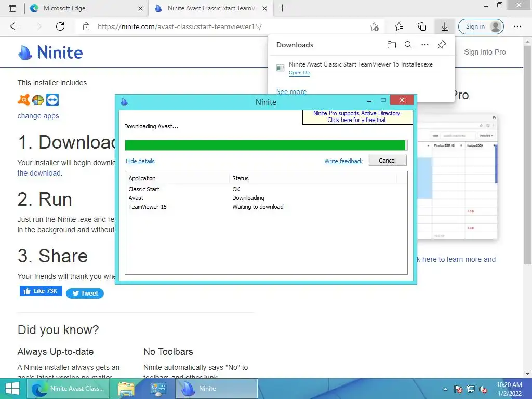532x399 pixels.
Task: Switch to Ninite taskbar window
Action: click(x=217, y=389)
